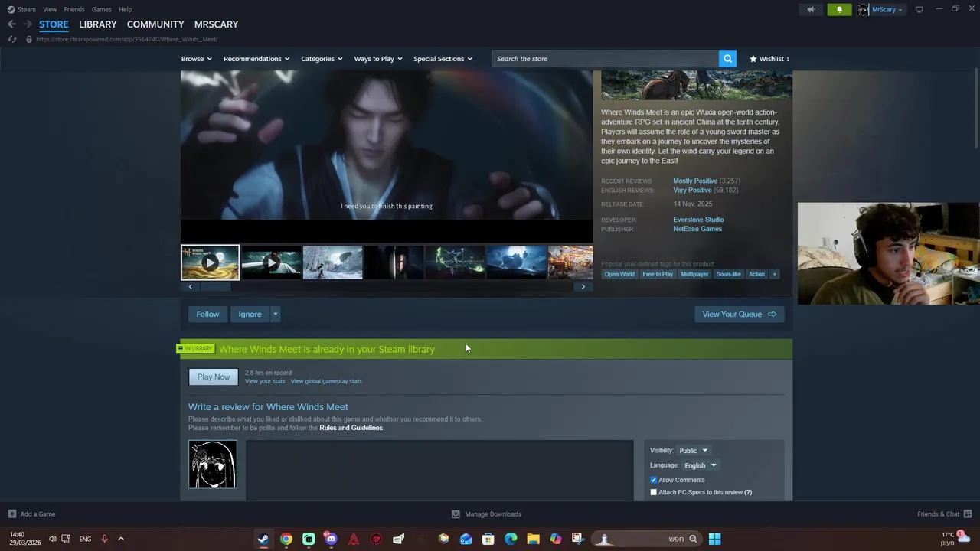Image resolution: width=980 pixels, height=551 pixels.
Task: Open Microsoft Edge from the taskbar
Action: (x=511, y=539)
